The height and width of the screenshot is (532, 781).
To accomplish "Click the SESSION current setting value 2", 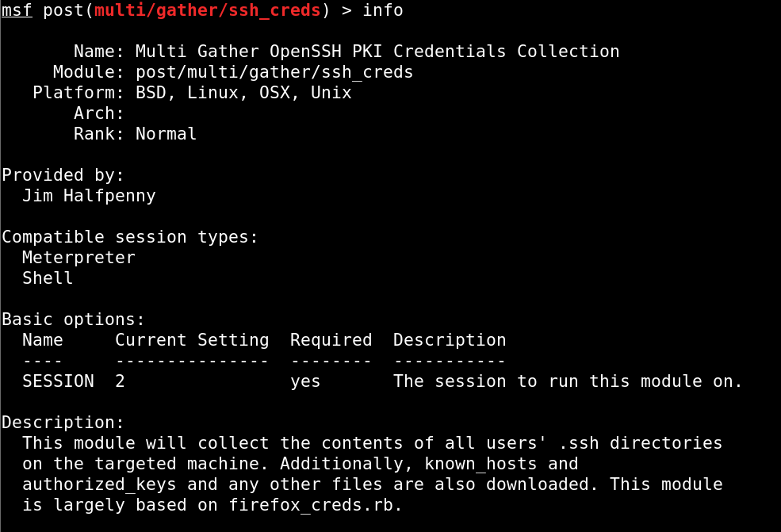I will pyautogui.click(x=120, y=381).
